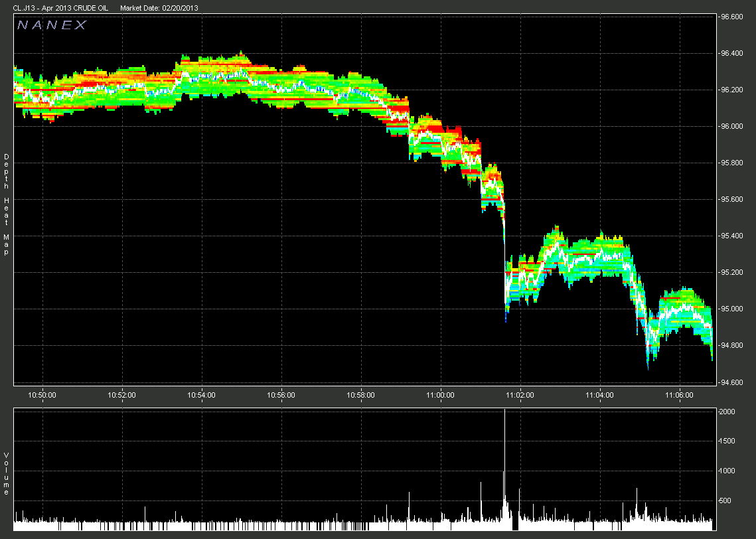Click the 10:52:00 time axis label
756x539 pixels.
pos(121,396)
